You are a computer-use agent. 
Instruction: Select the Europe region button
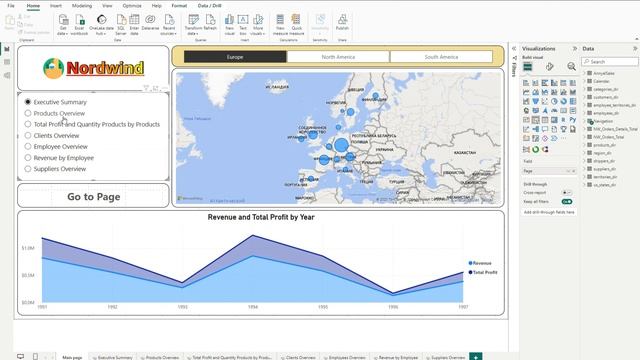(x=235, y=57)
